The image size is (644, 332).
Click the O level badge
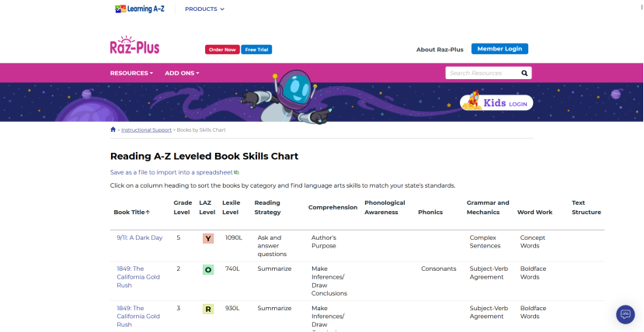[208, 270]
